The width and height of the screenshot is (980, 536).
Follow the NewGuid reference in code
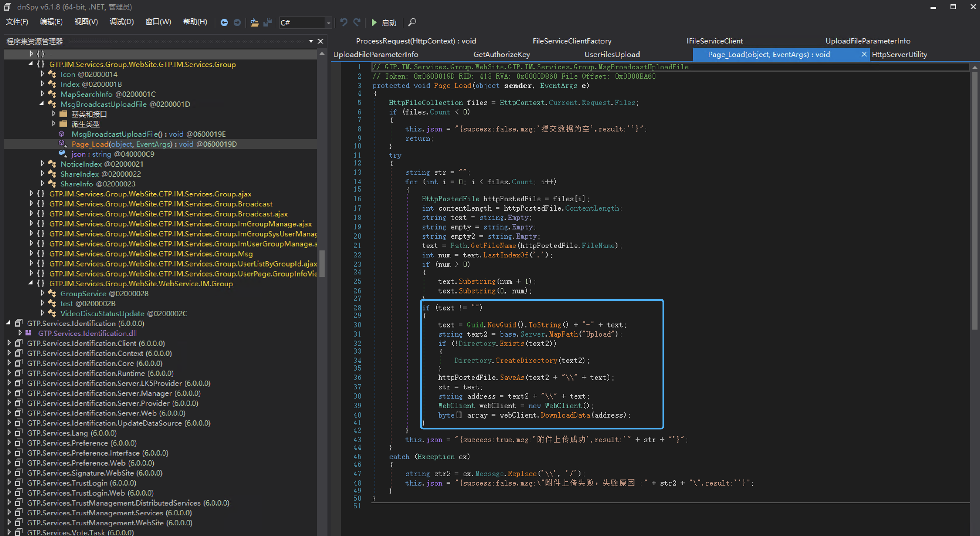pos(502,325)
